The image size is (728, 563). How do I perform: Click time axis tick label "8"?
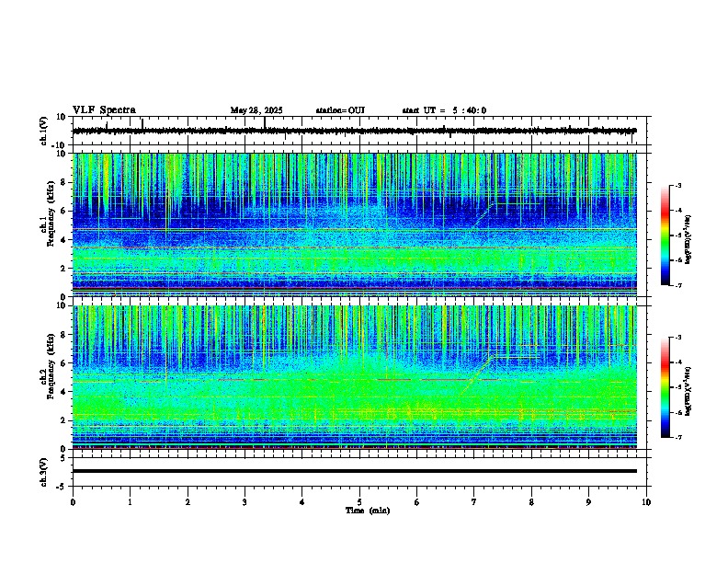[x=531, y=502]
